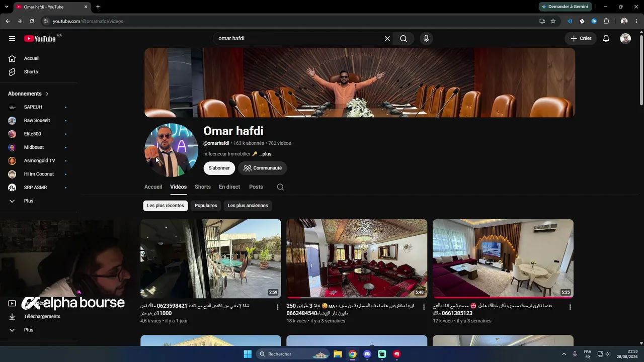Image resolution: width=644 pixels, height=362 pixels.
Task: Click Demander à Gemini
Action: pos(564,7)
